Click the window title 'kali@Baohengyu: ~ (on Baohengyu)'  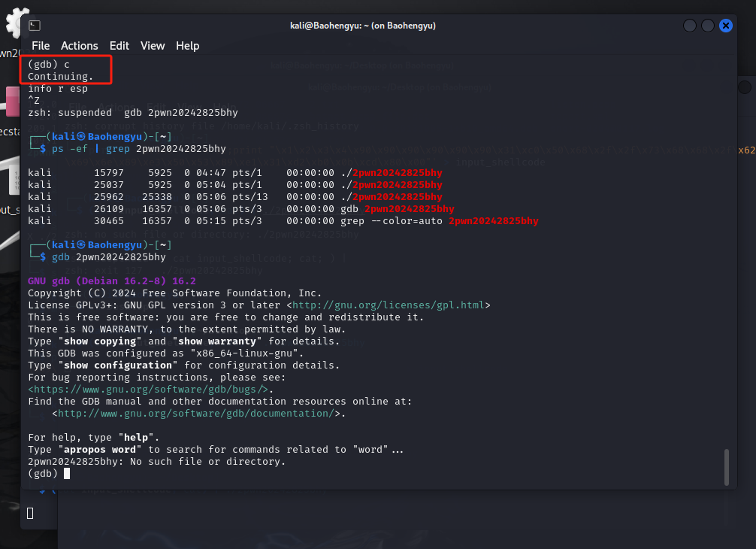tap(362, 26)
